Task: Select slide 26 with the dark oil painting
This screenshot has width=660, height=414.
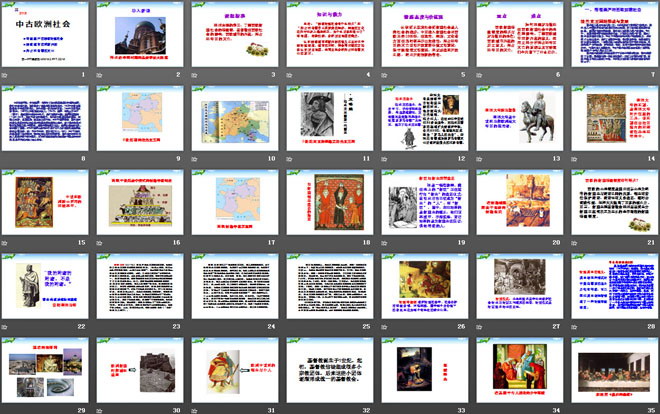Action: tap(424, 287)
